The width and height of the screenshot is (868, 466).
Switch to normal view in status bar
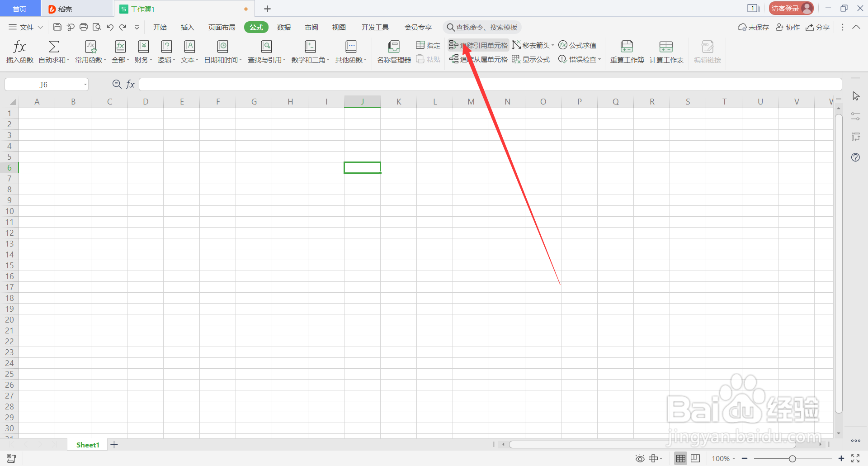pyautogui.click(x=681, y=458)
